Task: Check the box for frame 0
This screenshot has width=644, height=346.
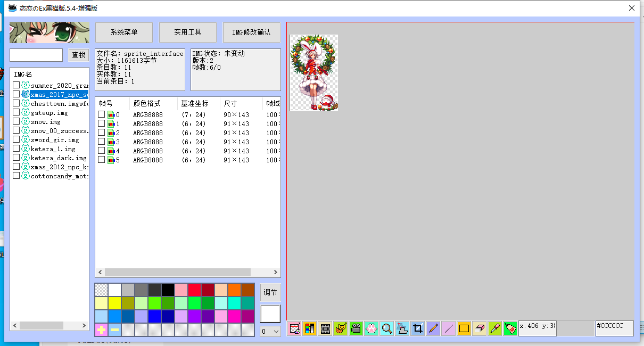Action: [x=101, y=114]
